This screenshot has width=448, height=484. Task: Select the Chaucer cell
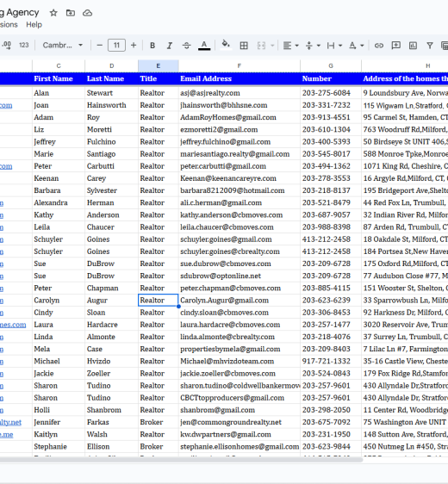coord(111,227)
